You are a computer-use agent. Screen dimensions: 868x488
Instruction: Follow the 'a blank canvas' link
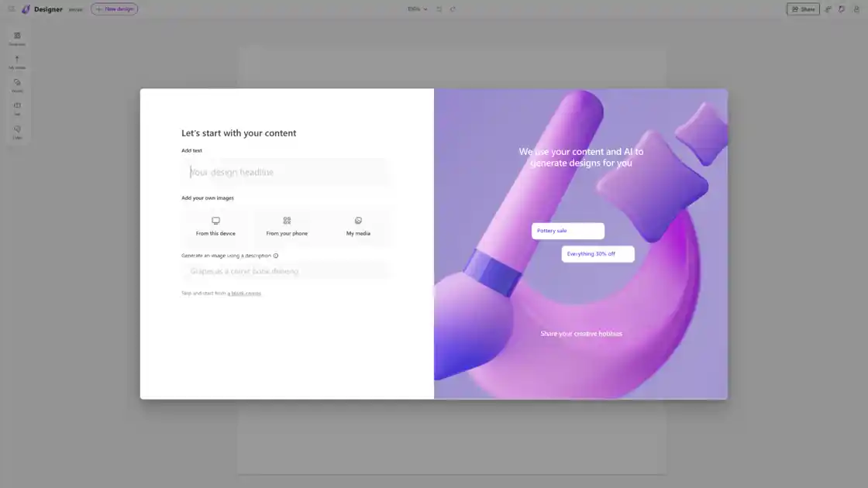[244, 294]
